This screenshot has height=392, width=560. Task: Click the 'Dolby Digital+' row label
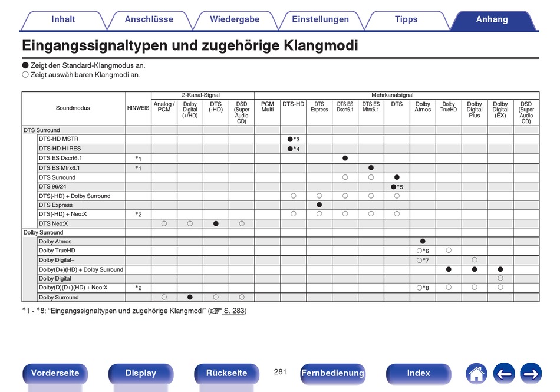pos(57,260)
